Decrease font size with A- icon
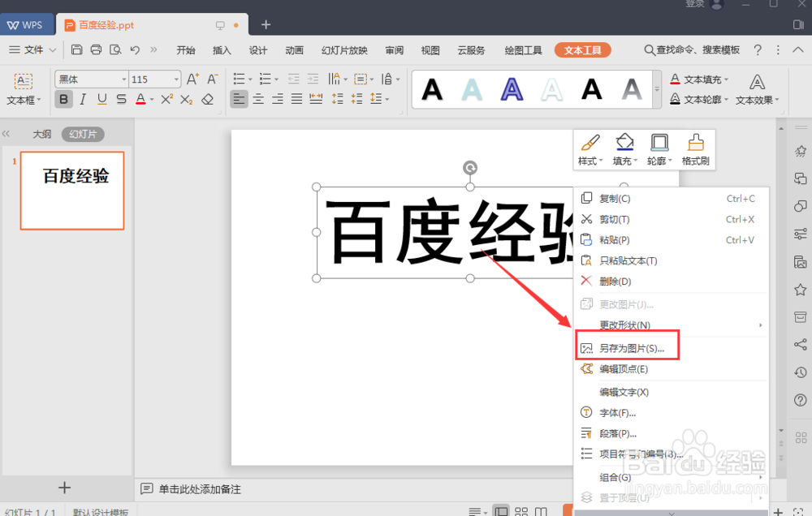 (x=212, y=80)
